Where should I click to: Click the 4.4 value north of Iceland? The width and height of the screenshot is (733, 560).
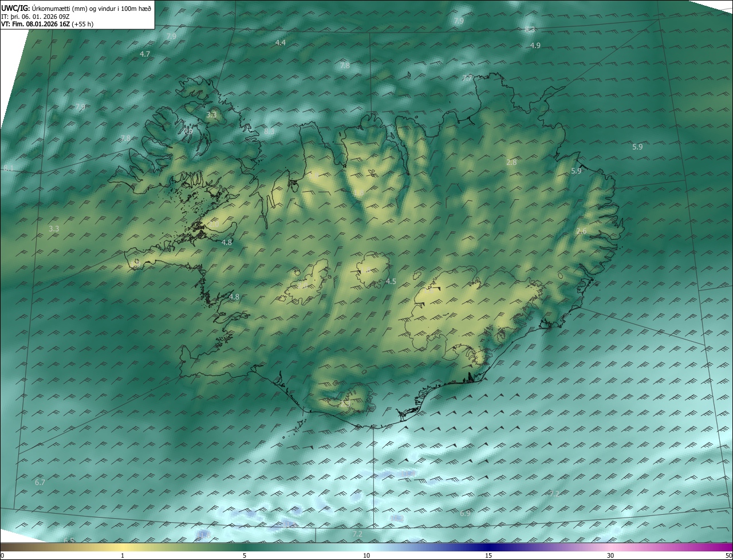pos(280,43)
